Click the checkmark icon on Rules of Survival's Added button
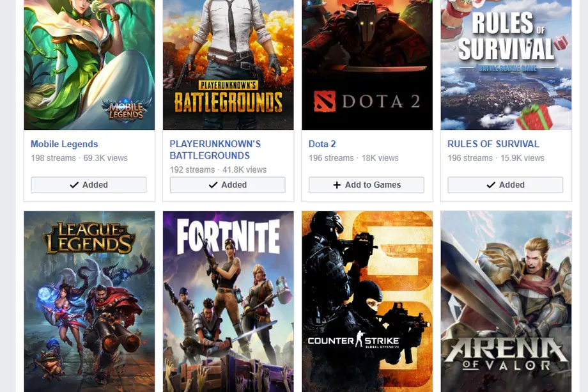This screenshot has width=588, height=392. point(490,185)
